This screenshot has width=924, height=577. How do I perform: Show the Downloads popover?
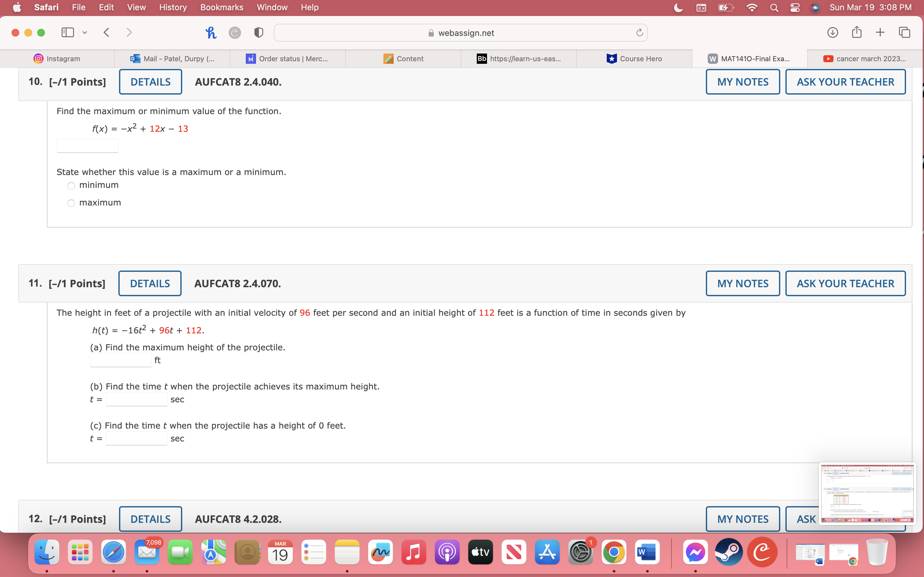pos(832,32)
